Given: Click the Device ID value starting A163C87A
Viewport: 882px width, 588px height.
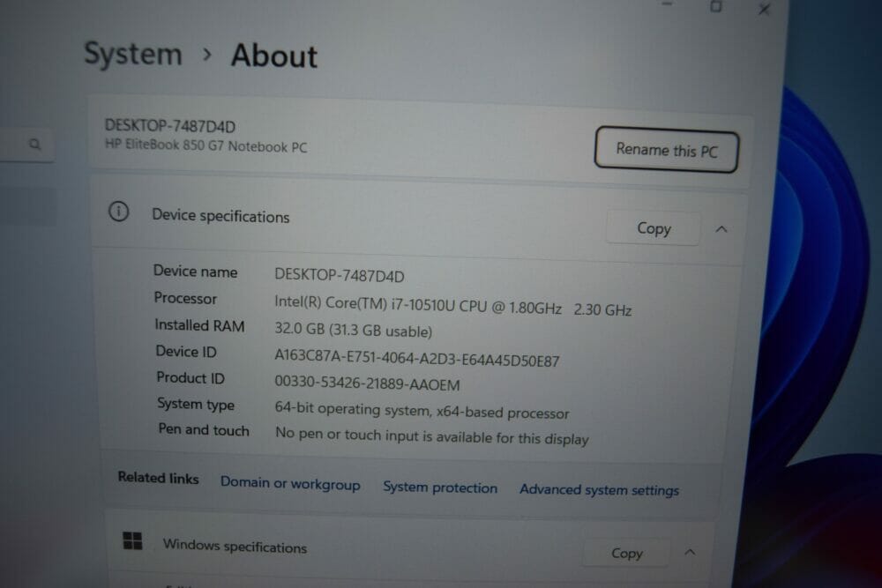Looking at the screenshot, I should click(417, 358).
